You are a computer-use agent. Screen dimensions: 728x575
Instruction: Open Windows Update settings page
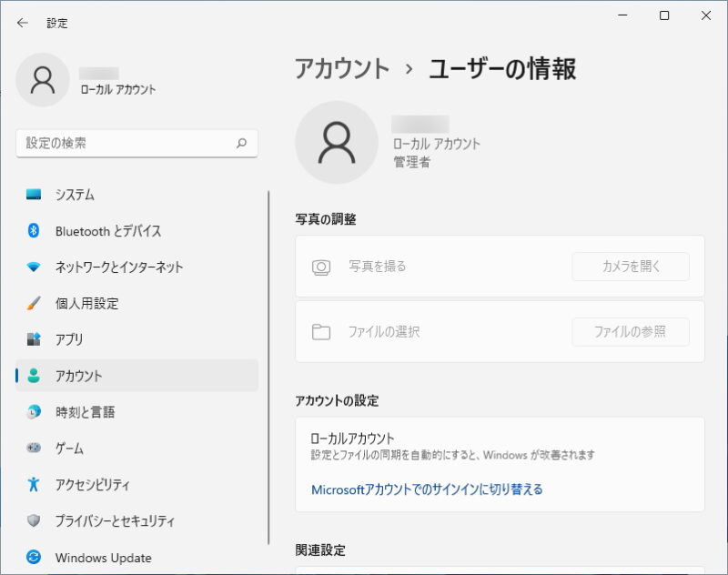103,558
